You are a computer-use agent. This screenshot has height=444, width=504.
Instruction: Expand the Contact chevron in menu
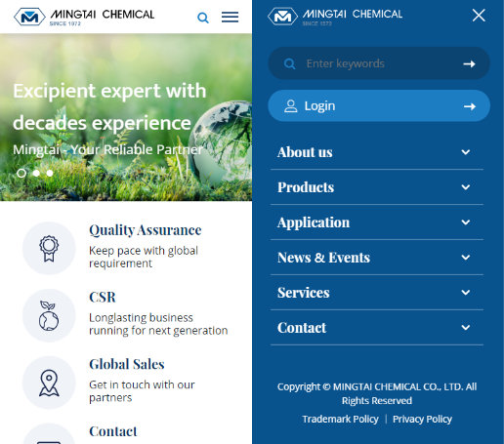coord(466,327)
